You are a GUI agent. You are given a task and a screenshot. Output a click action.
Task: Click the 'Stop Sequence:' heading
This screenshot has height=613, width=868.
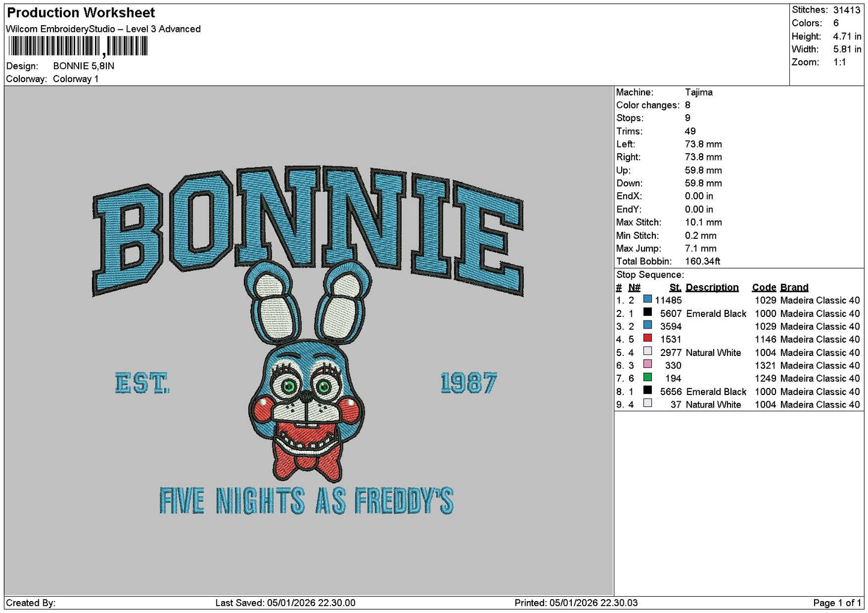[650, 275]
